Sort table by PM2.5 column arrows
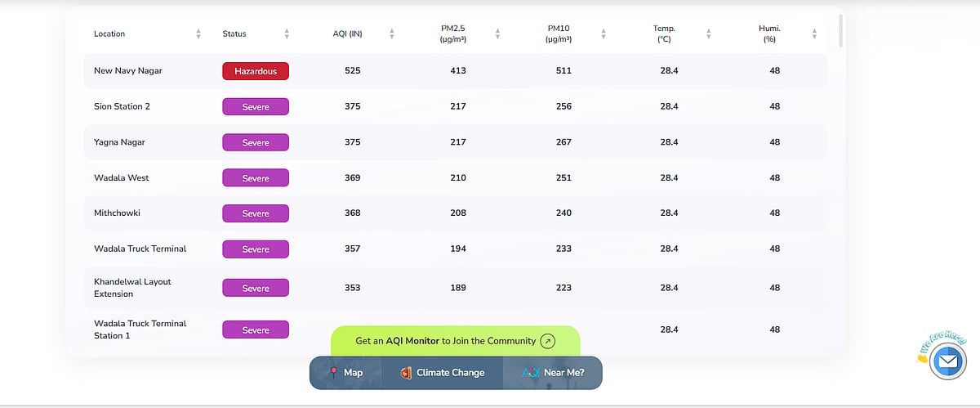 [497, 34]
